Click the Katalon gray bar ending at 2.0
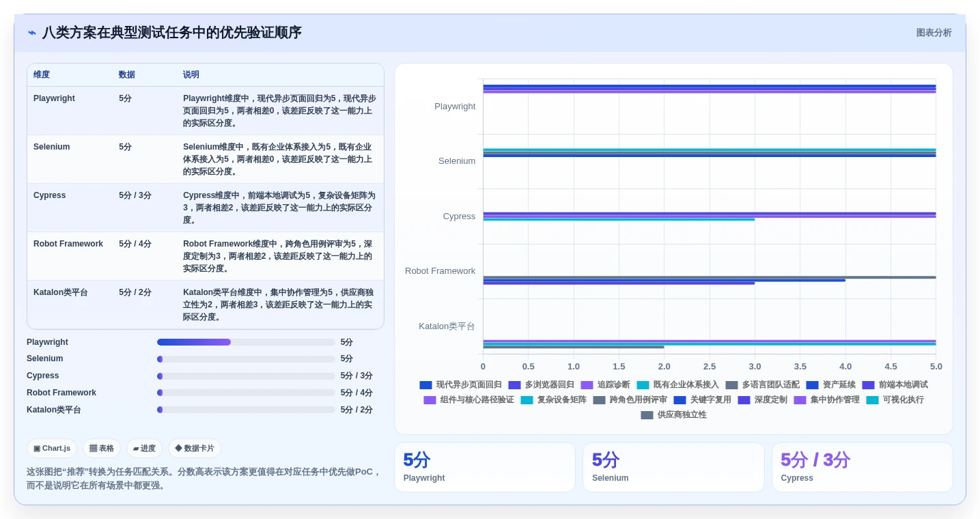Screen dimensions: 980x519 pos(574,347)
